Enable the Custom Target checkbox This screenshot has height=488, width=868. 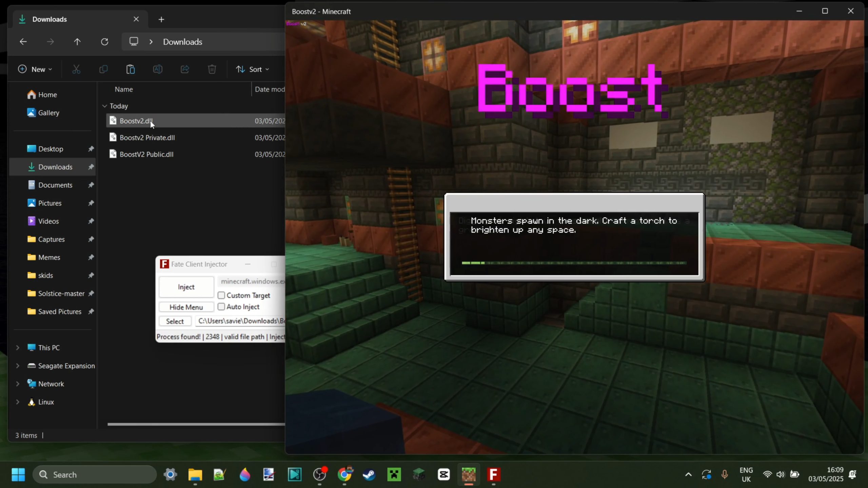point(221,295)
